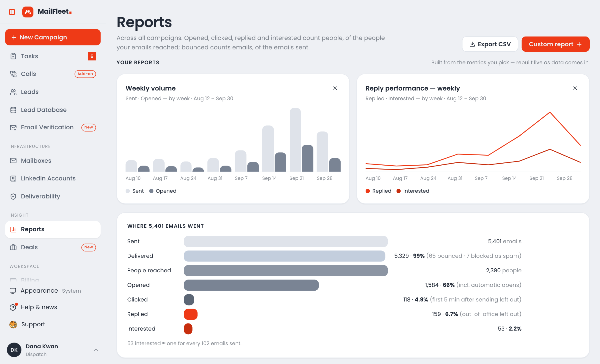Screen dimensions: 600x364
Task: Go to the Tasks menu item
Action: click(53, 56)
